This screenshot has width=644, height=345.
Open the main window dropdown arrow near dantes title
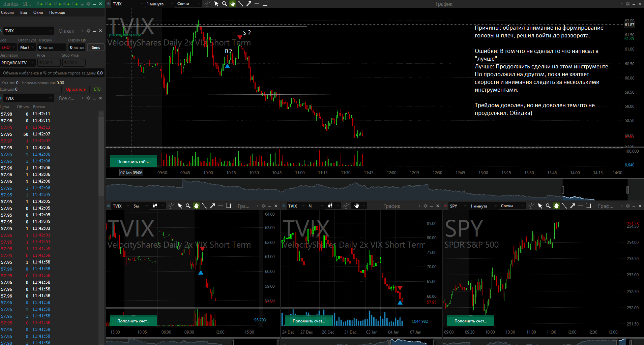[82, 4]
